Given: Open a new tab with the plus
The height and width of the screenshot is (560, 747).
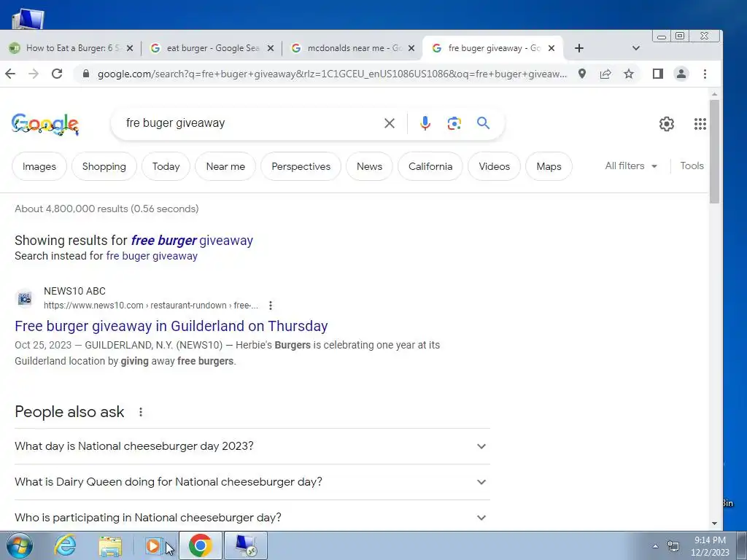Looking at the screenshot, I should pos(578,48).
